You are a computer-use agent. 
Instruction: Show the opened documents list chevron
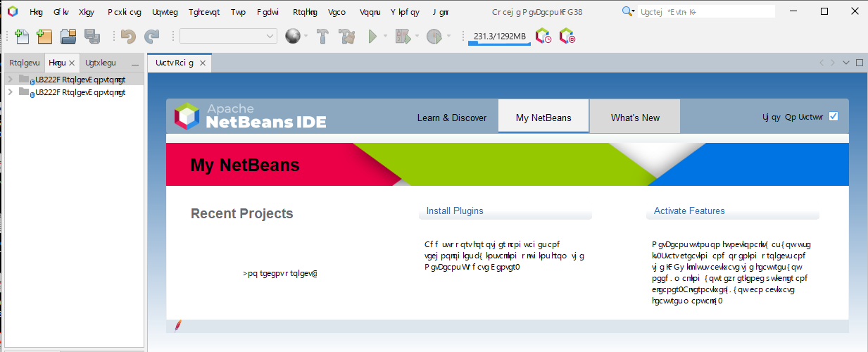pyautogui.click(x=846, y=63)
